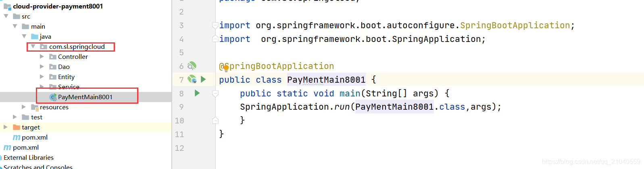Click line number 12 in the gutter

(x=179, y=148)
